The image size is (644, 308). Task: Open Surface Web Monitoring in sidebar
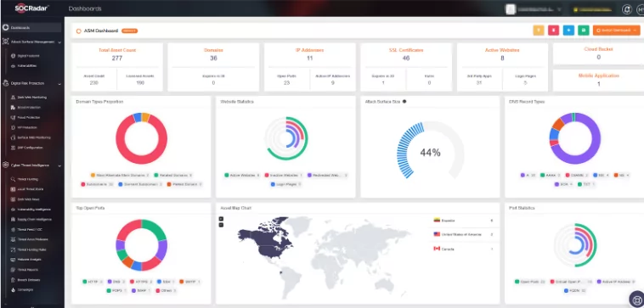31,137
